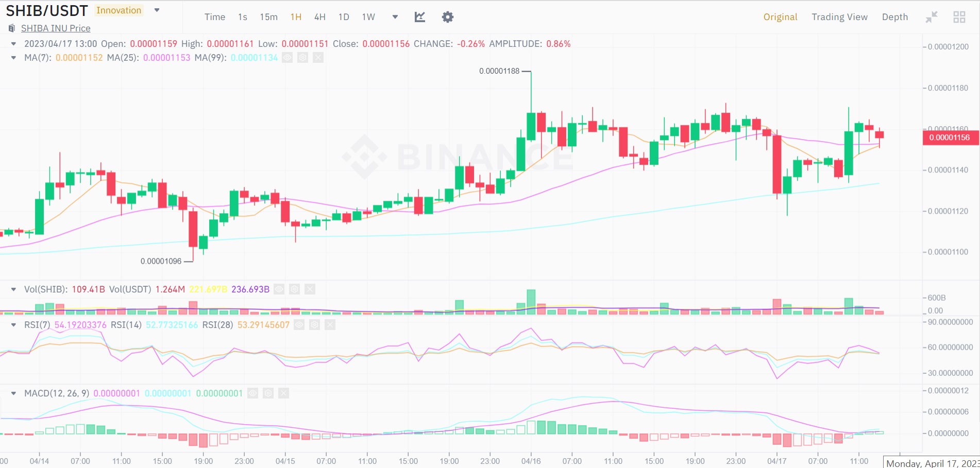This screenshot has height=468, width=980.
Task: Click the Innovation tag
Action: click(x=119, y=10)
